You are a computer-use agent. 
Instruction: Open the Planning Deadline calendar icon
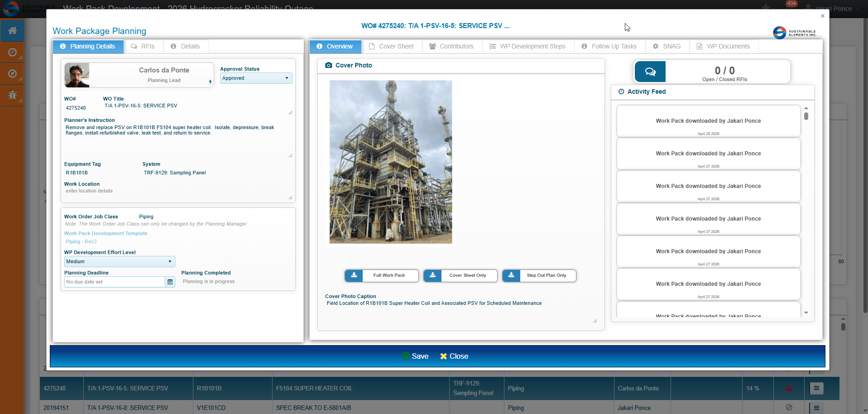click(x=170, y=282)
